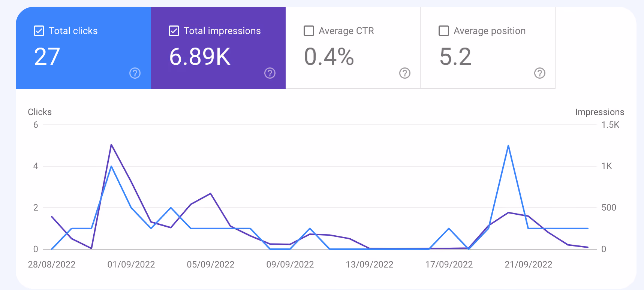Enable the Average CTR checkbox
644x290 pixels.
pos(309,31)
